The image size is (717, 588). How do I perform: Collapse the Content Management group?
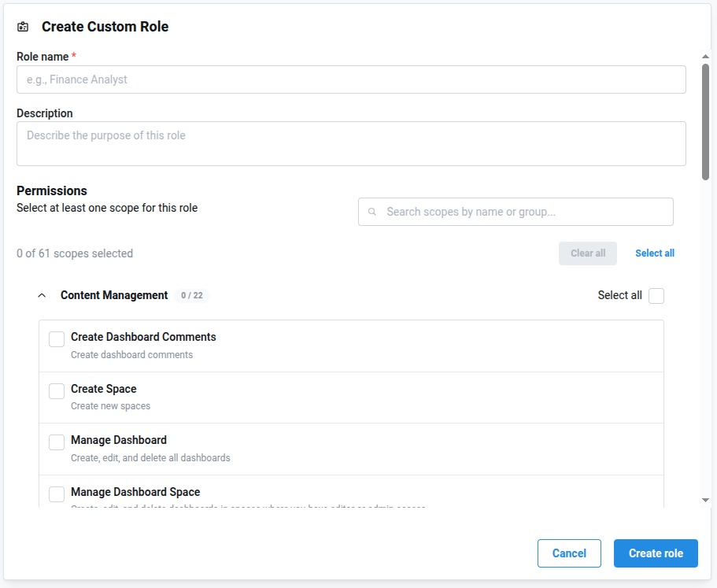[x=42, y=295]
